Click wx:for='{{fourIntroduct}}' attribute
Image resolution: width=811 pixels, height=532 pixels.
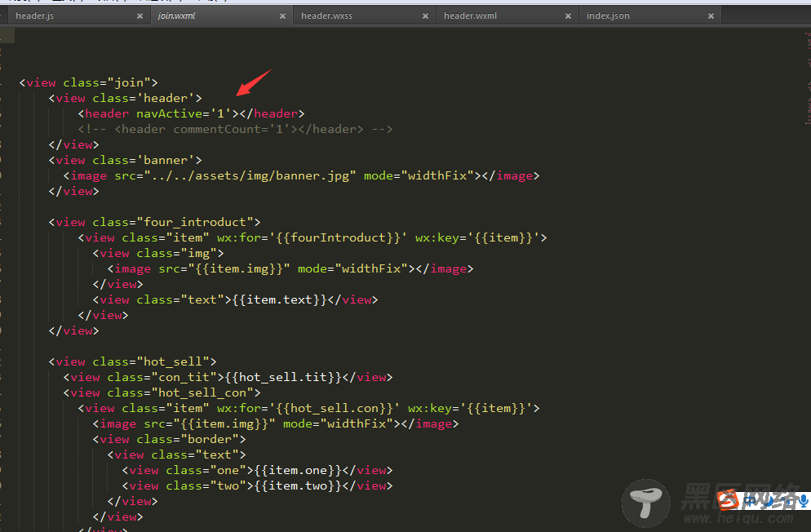pyautogui.click(x=312, y=237)
